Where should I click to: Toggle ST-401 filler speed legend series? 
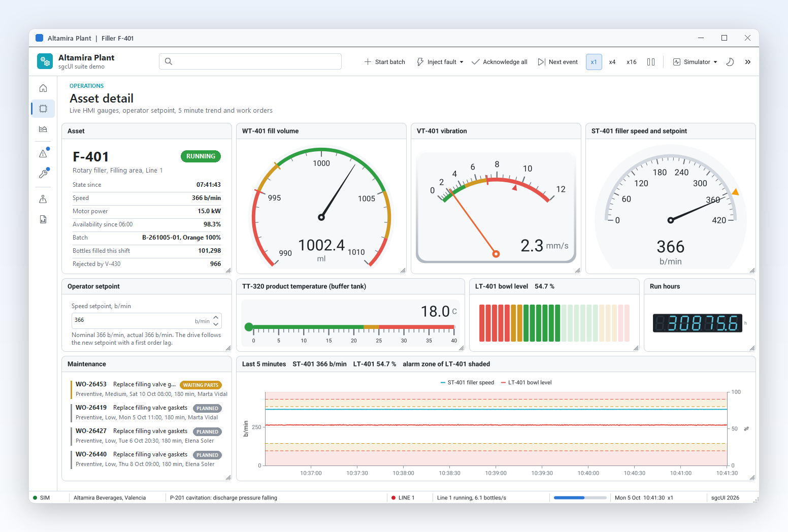[x=467, y=383]
